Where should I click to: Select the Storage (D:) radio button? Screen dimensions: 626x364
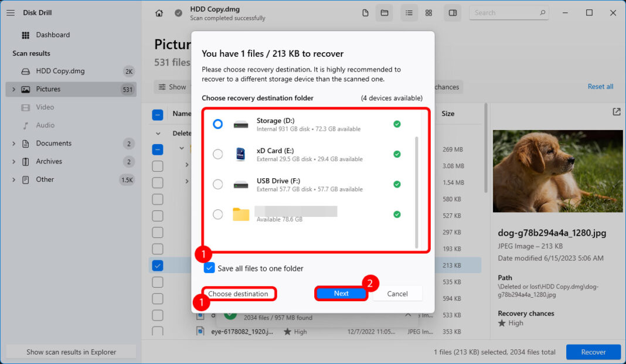[x=218, y=124]
